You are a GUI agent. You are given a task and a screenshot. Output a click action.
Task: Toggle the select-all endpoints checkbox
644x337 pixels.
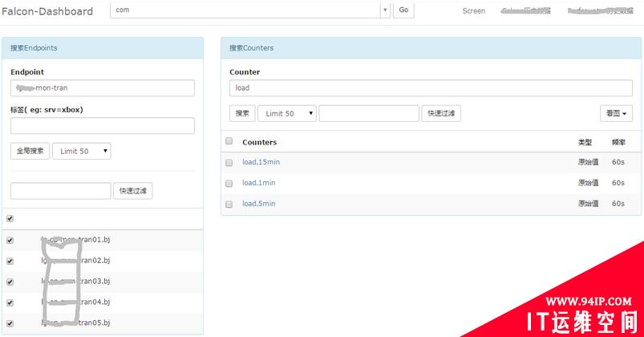coord(10,218)
